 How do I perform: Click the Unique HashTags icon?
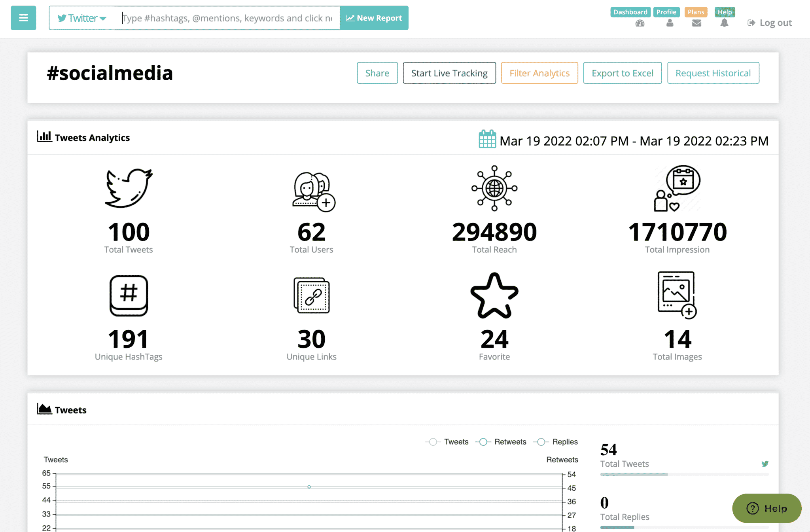[x=129, y=295]
